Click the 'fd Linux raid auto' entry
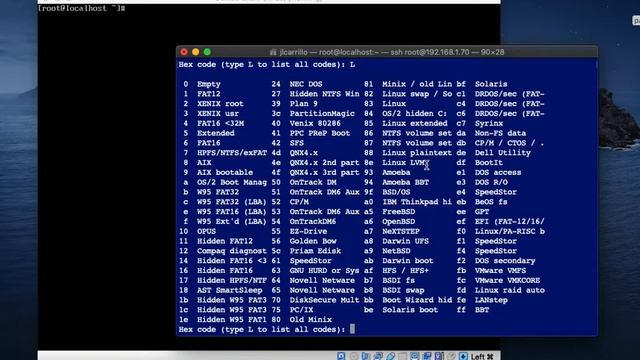This screenshot has width=640, height=360. point(500,290)
